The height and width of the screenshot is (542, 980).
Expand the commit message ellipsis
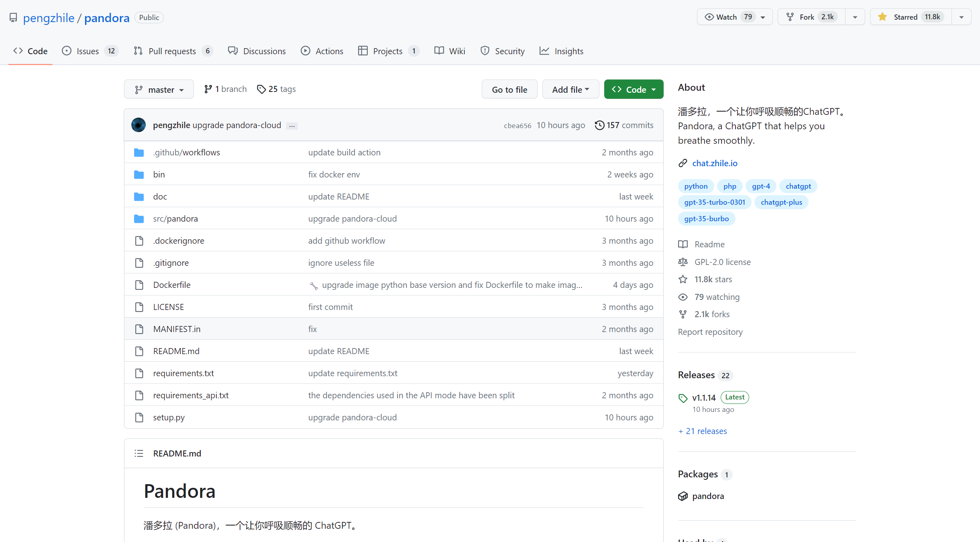[292, 126]
